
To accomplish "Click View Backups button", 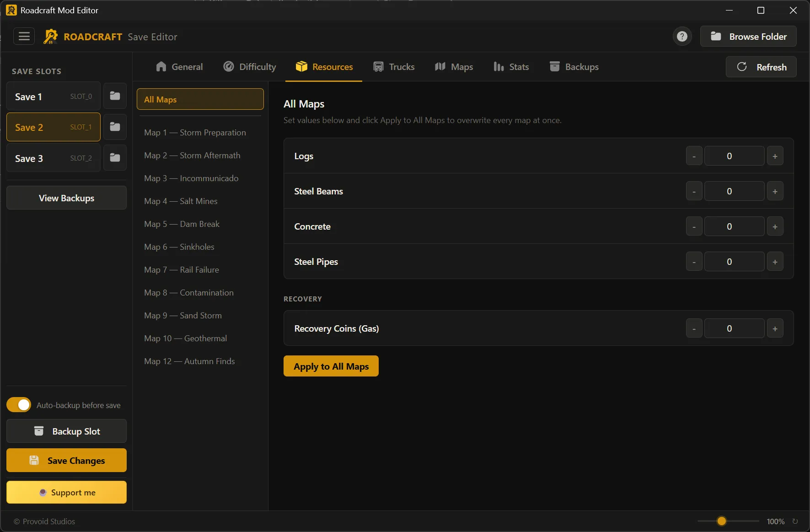I will tap(66, 198).
